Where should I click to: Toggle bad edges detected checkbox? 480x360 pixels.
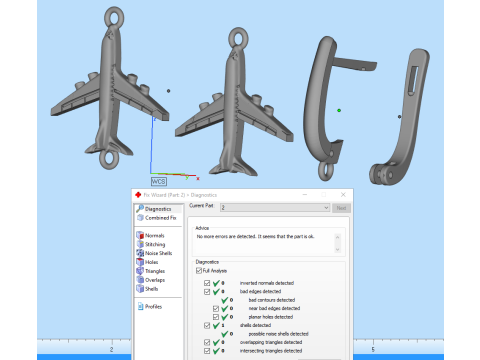207,292
